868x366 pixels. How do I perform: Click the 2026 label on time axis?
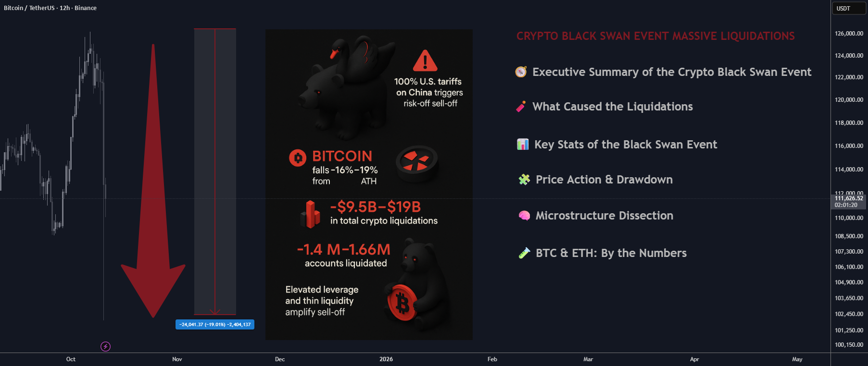click(x=386, y=359)
